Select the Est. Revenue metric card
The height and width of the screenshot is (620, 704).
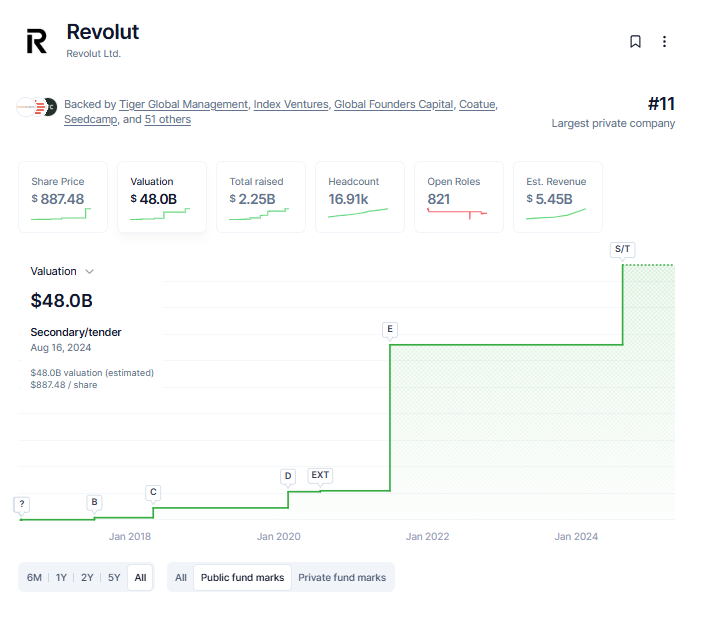(x=558, y=197)
